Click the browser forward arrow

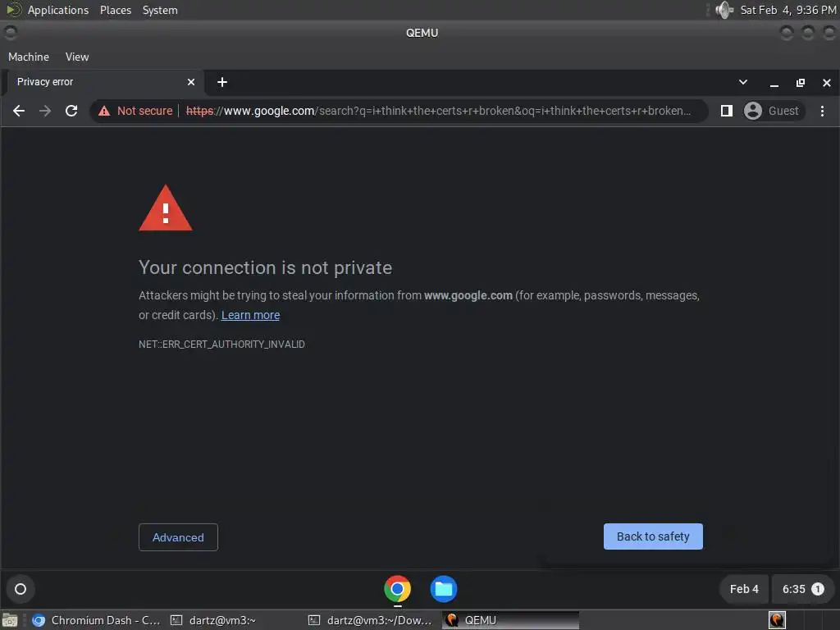tap(45, 111)
